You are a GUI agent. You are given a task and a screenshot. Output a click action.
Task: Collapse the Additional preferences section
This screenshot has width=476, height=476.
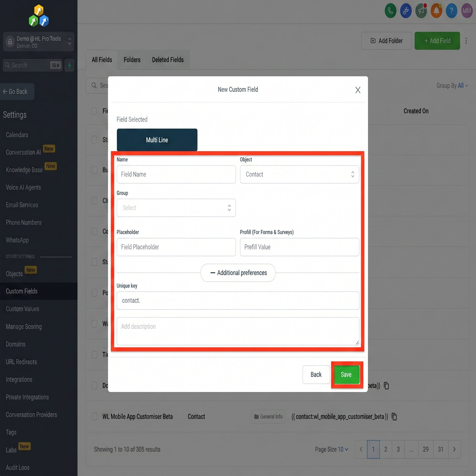click(238, 273)
